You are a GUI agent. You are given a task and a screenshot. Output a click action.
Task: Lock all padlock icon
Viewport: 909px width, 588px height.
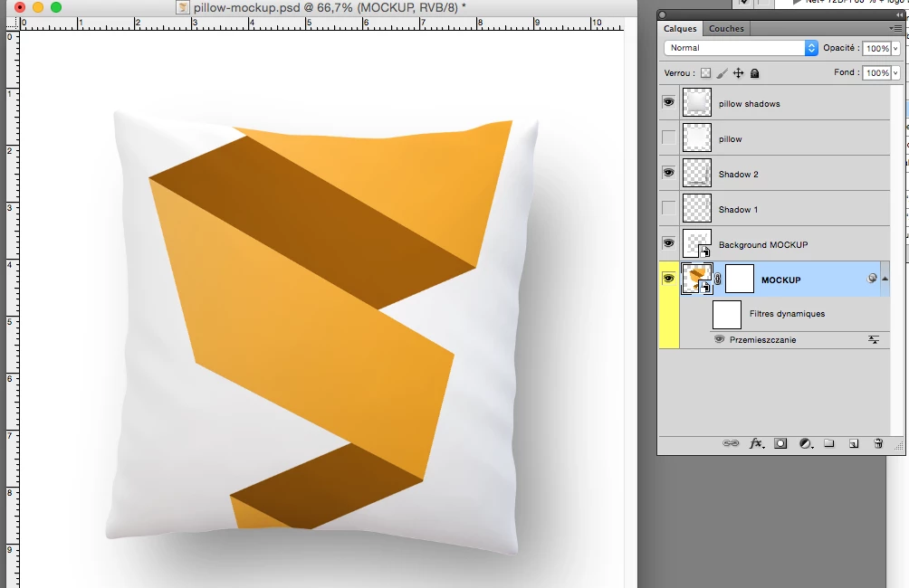(754, 73)
